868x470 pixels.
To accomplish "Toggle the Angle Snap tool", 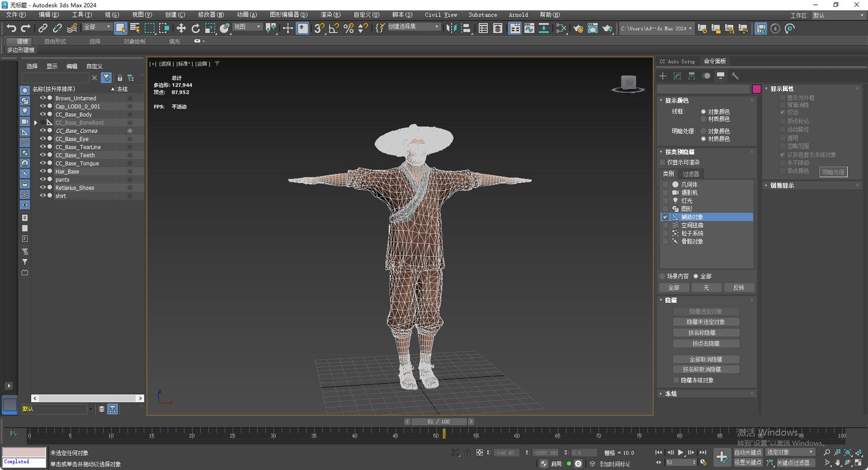I will [334, 28].
